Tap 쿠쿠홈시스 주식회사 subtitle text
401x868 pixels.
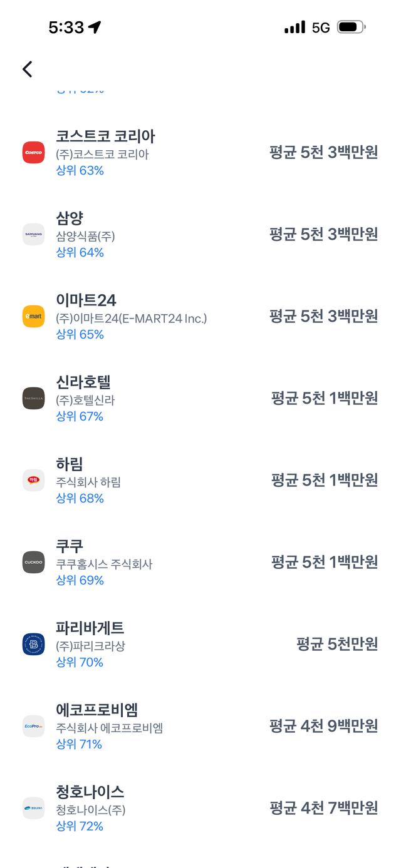coord(104,564)
